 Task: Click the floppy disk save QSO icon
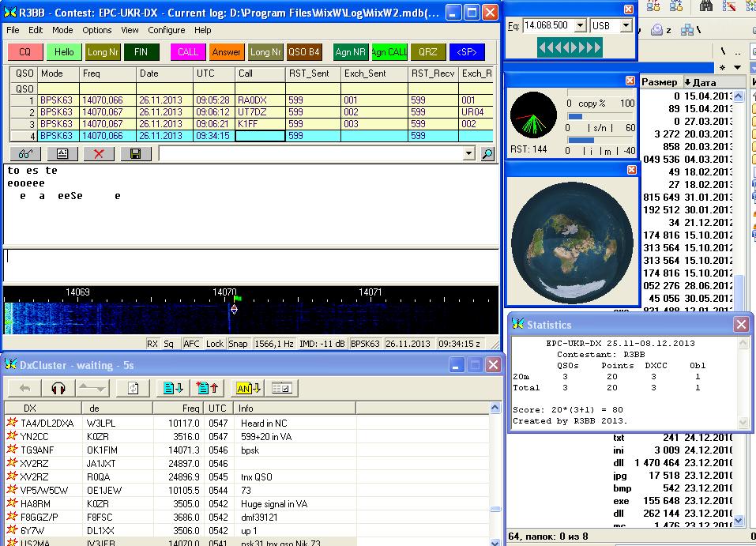[x=135, y=153]
